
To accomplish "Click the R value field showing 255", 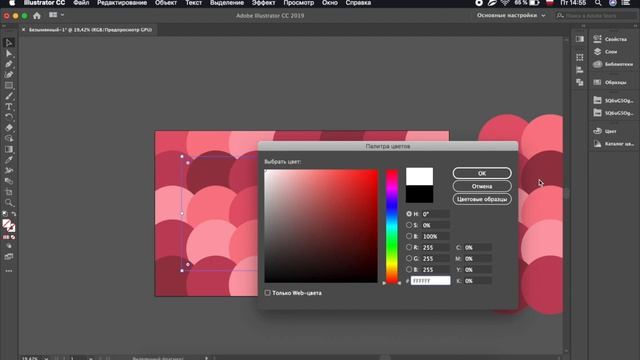I will pyautogui.click(x=435, y=247).
